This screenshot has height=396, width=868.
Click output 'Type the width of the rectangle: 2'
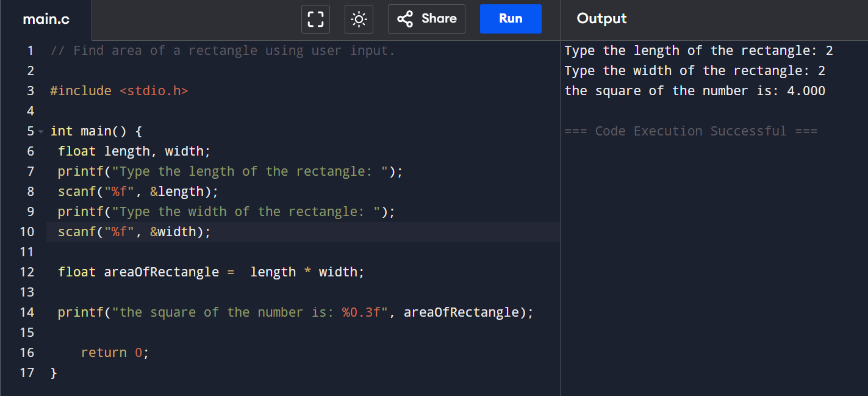coord(695,71)
